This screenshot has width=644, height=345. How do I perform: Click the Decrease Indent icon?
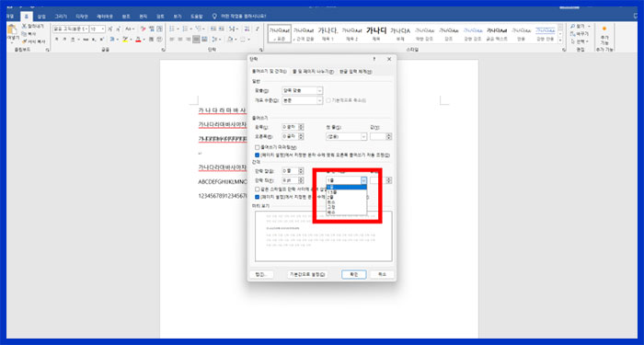213,29
